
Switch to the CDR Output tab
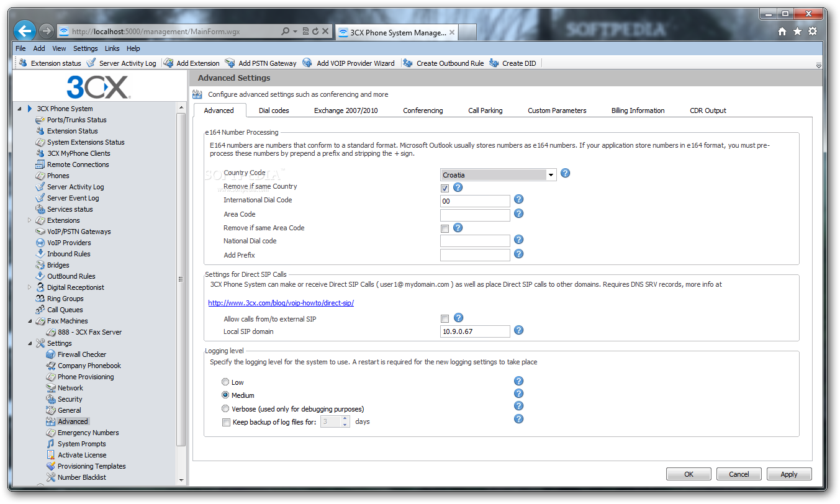pos(708,110)
